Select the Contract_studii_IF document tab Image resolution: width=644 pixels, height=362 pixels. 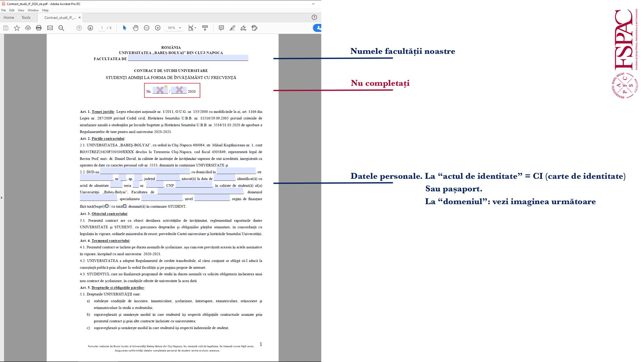60,18
